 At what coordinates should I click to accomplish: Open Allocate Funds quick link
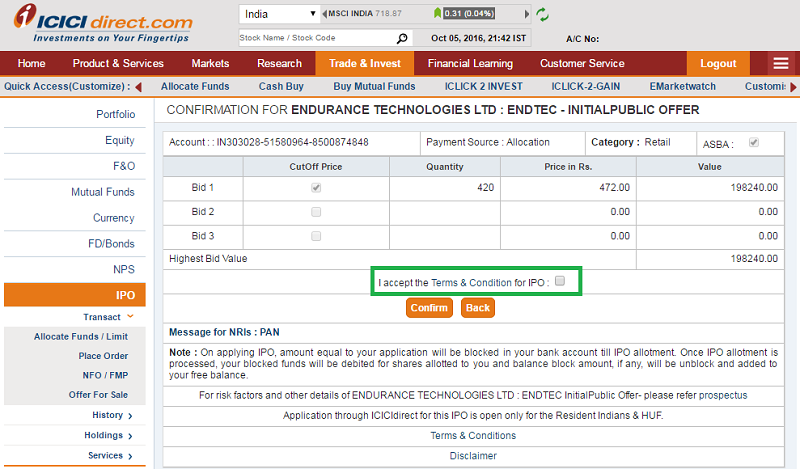pyautogui.click(x=195, y=86)
